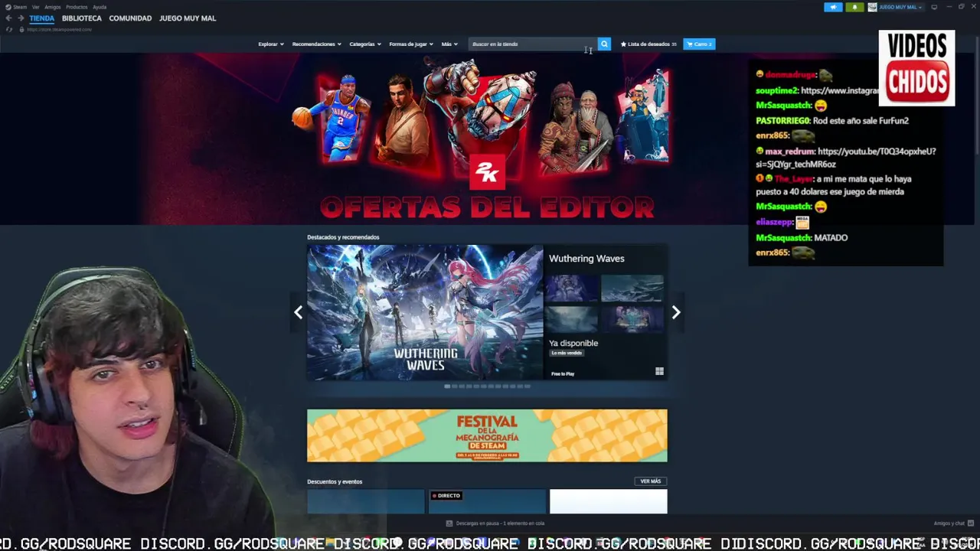980x551 pixels.
Task: Select third Wuthering Waves screenshot thumbnail
Action: click(x=573, y=319)
